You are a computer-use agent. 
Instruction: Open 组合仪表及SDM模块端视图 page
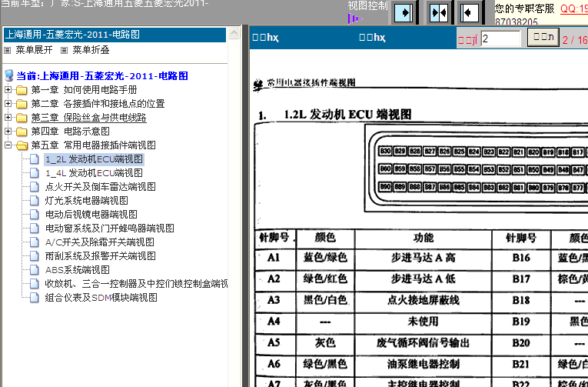[101, 298]
